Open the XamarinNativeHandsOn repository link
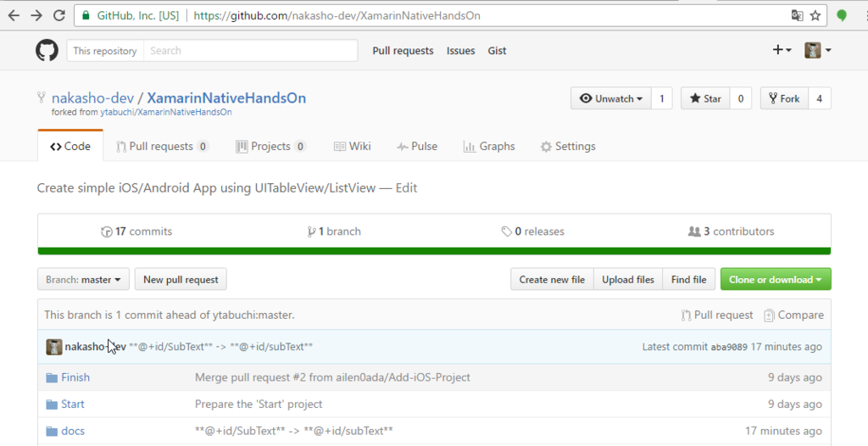 [x=226, y=98]
